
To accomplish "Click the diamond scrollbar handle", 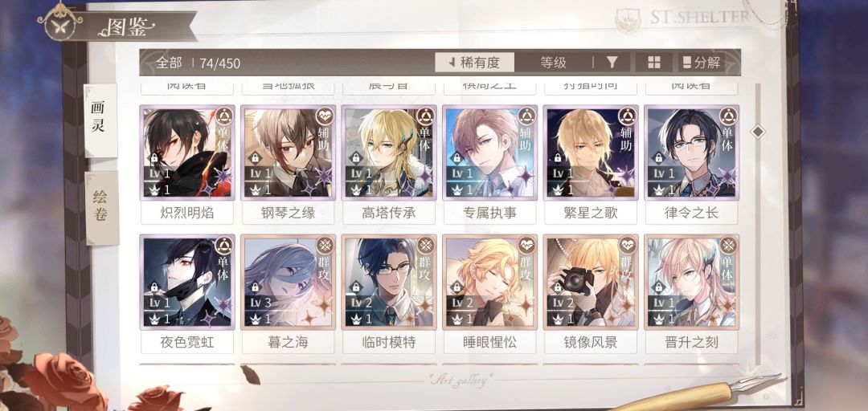I will tap(757, 132).
